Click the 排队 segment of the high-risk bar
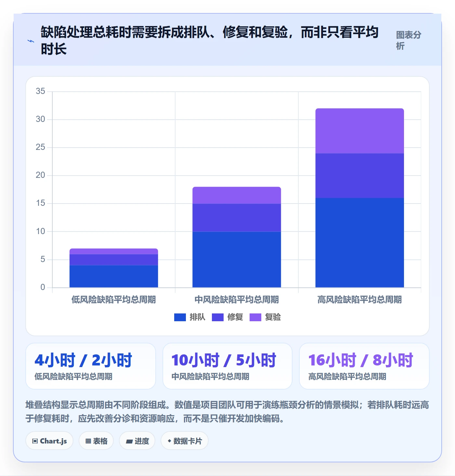This screenshot has width=455, height=476. [x=359, y=243]
